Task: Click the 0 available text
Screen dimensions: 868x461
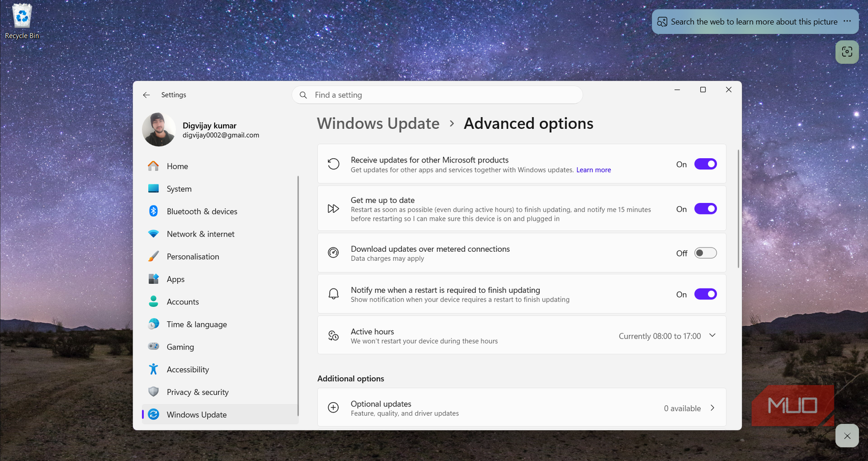Action: point(682,408)
